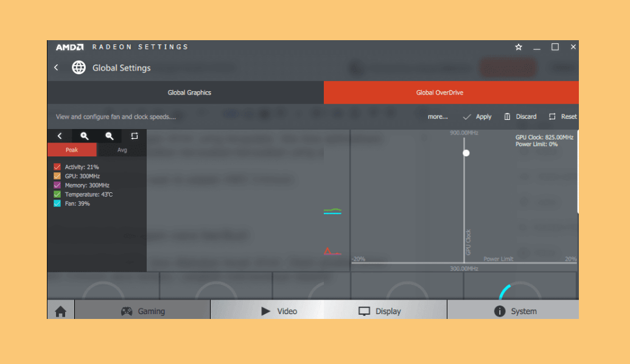
Task: Click the System info icon
Action: 499,312
